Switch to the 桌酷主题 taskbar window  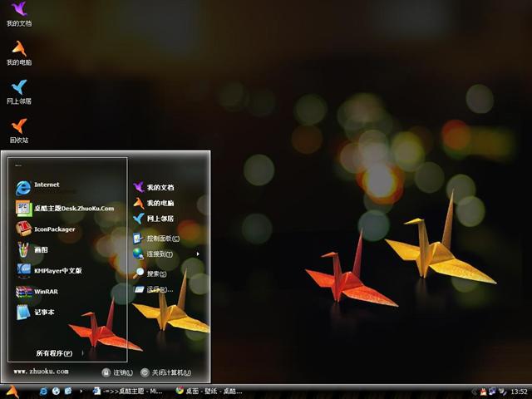[x=127, y=392]
